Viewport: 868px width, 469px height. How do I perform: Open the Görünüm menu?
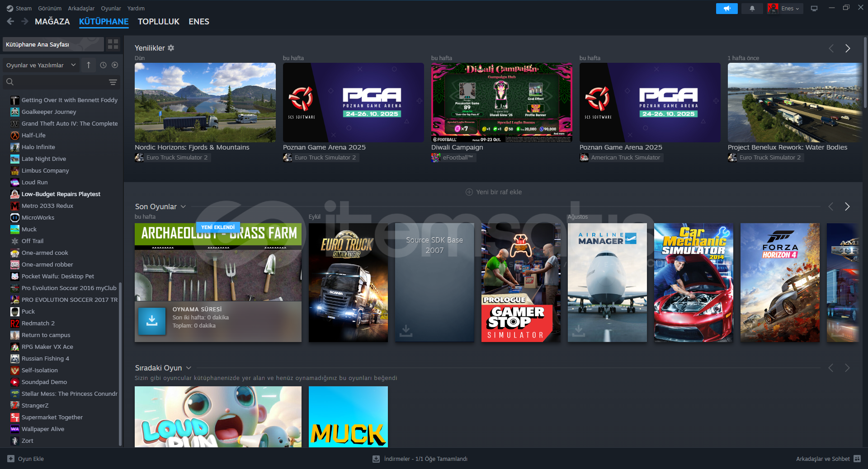coord(50,8)
